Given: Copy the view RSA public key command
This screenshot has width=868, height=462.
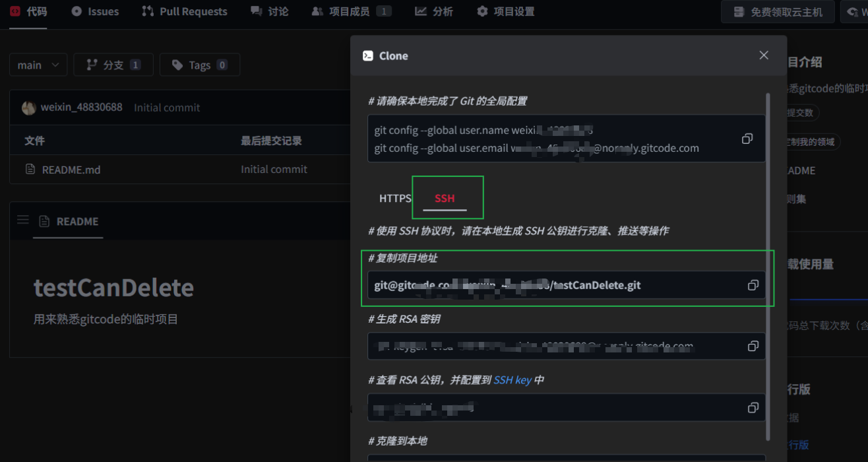Looking at the screenshot, I should pos(753,408).
